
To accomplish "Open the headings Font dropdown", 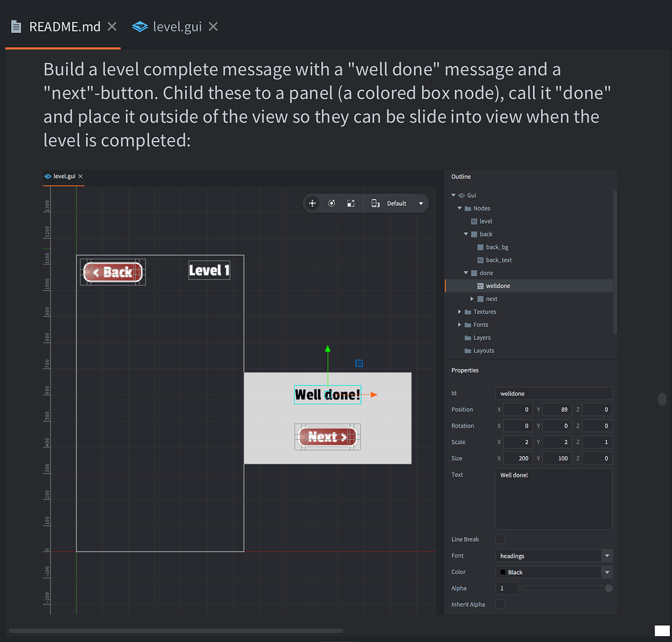I will (607, 555).
